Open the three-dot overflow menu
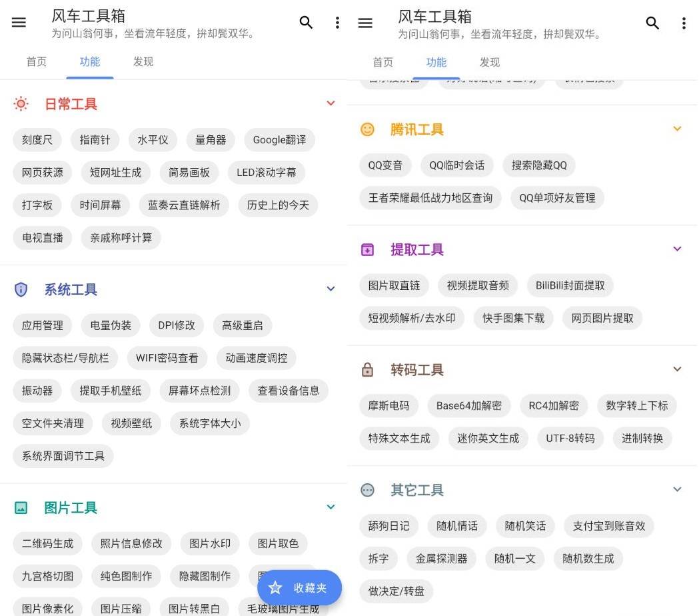Screen dimensions: 699x616 point(338,22)
